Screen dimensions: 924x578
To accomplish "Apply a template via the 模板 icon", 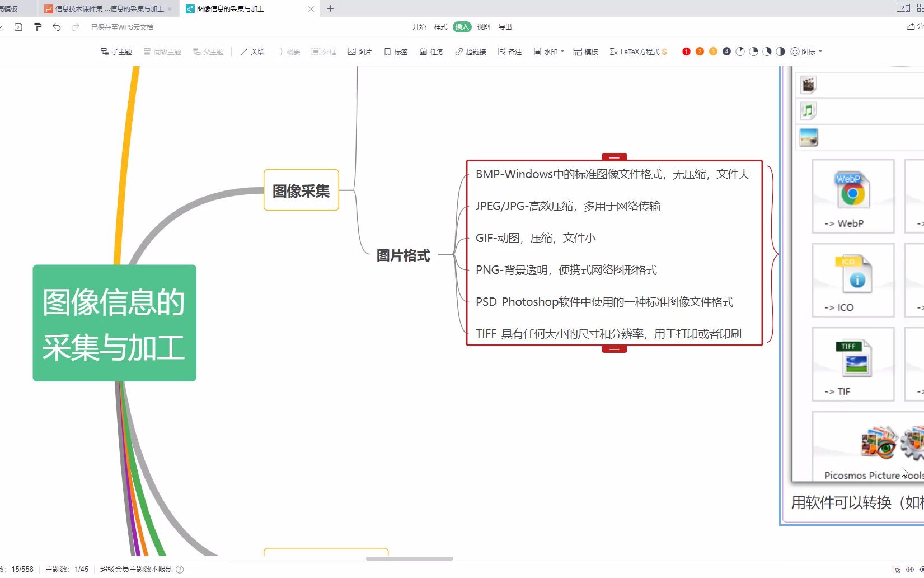I will (585, 52).
